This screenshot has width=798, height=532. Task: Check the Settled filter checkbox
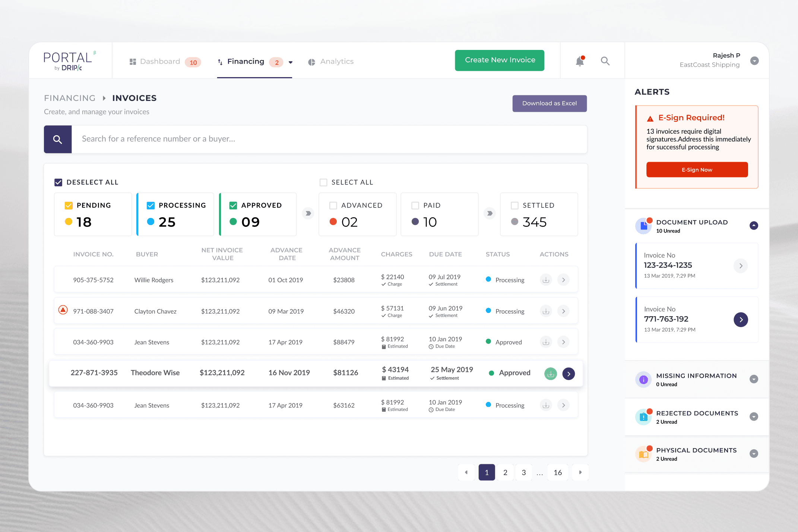coord(514,205)
